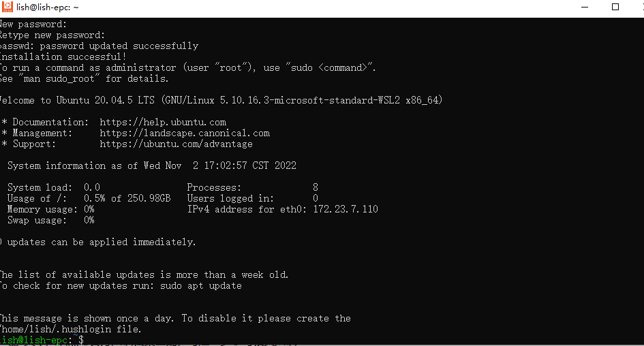This screenshot has height=346, width=644.
Task: Click the 'Installation successful!' line
Action: pyautogui.click(x=63, y=57)
